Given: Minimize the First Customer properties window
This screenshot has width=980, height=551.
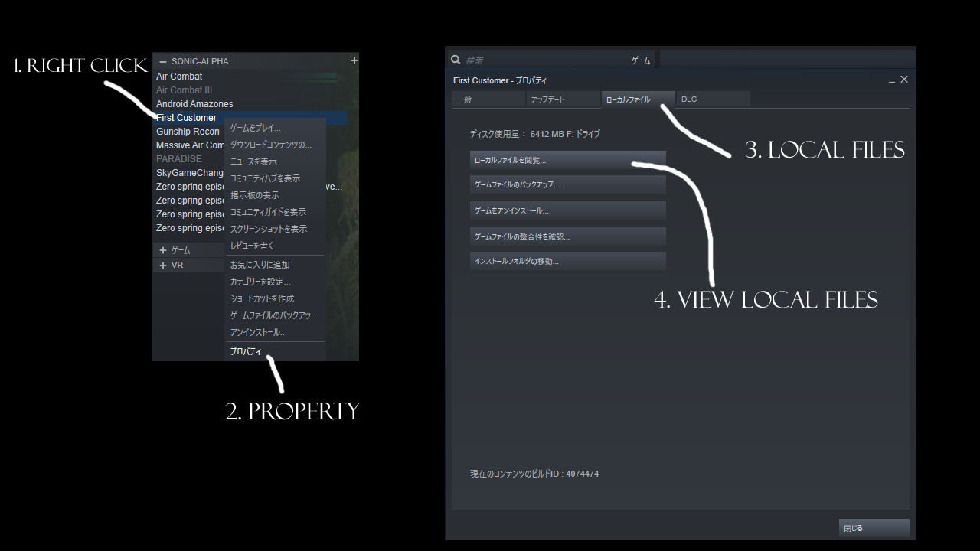Looking at the screenshot, I should [x=892, y=80].
